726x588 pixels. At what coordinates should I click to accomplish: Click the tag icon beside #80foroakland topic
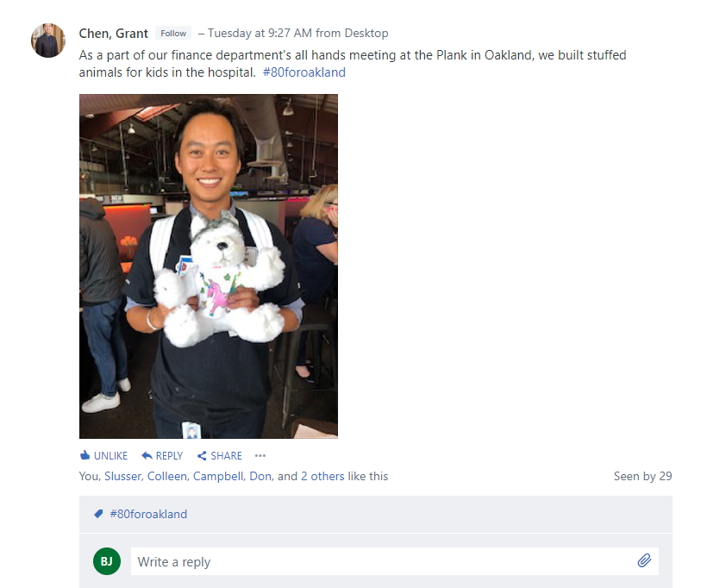pyautogui.click(x=98, y=514)
